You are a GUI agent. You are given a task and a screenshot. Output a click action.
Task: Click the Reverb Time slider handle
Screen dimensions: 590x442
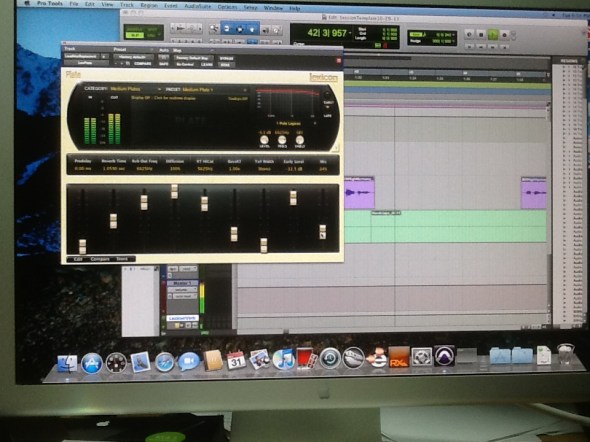tap(113, 221)
